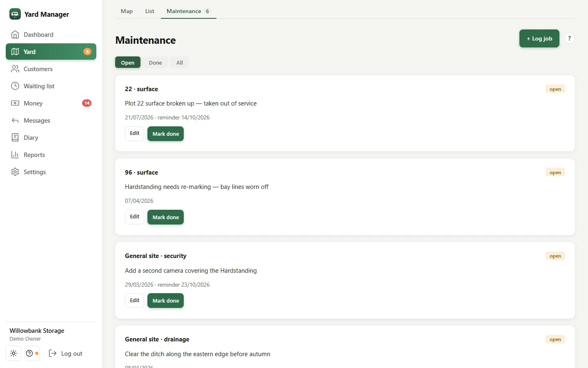Click the Log out text link

click(72, 354)
